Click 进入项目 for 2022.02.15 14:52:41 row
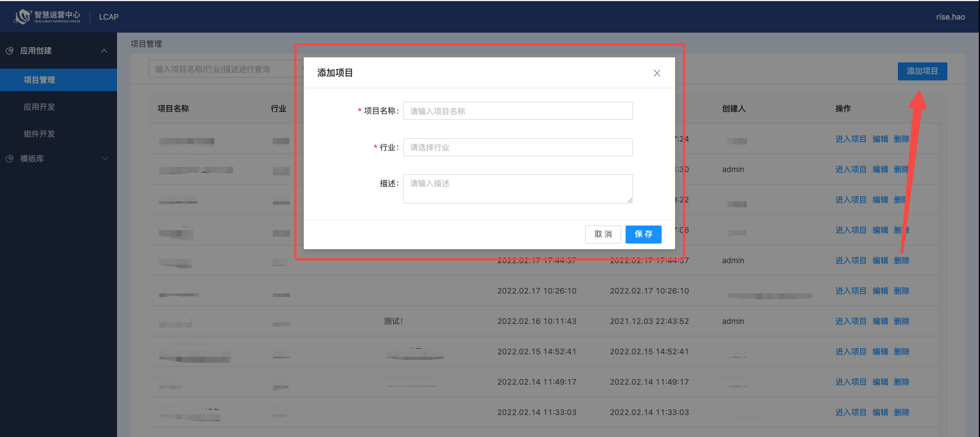980x437 pixels. point(851,352)
